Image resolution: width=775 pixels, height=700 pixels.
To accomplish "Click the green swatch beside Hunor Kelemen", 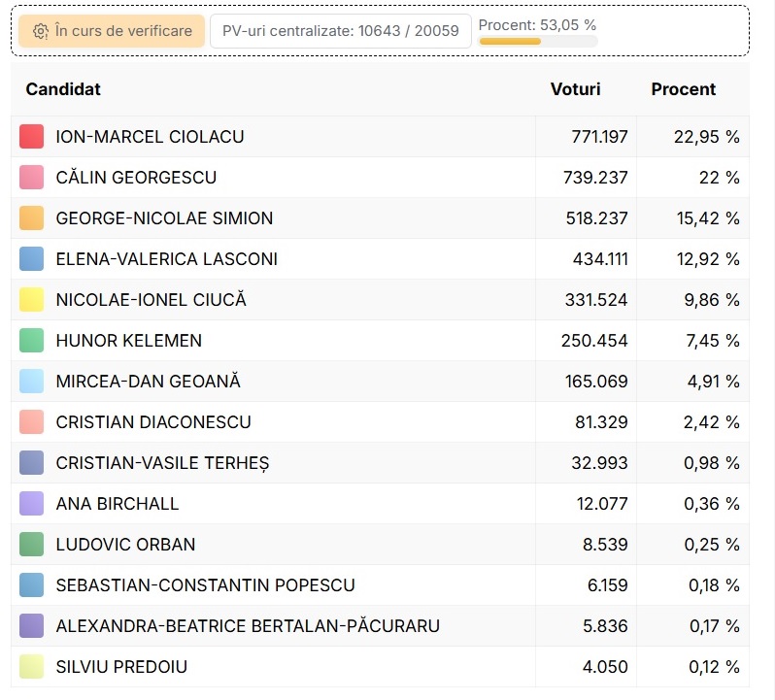I will pyautogui.click(x=32, y=341).
